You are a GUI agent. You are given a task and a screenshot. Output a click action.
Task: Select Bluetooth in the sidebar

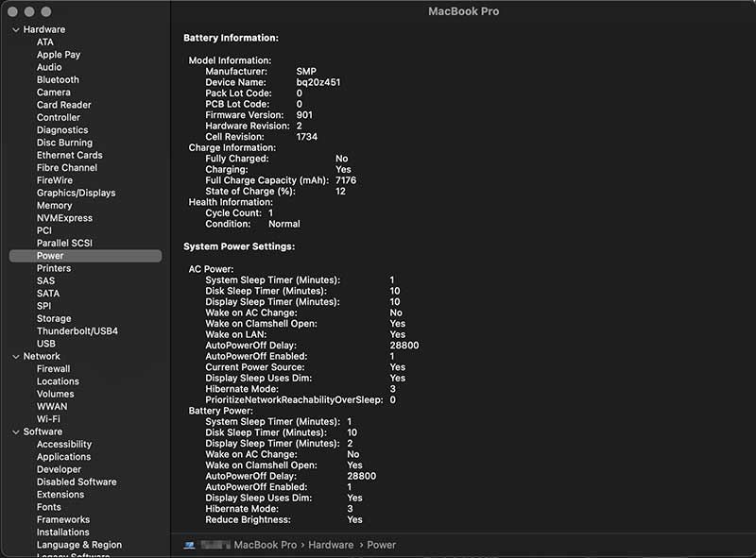click(x=58, y=80)
